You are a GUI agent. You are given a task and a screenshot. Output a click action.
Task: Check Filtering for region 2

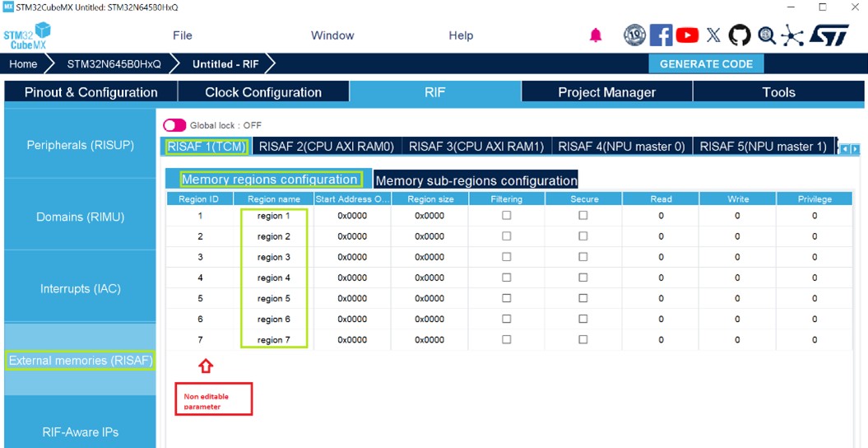[x=507, y=236]
